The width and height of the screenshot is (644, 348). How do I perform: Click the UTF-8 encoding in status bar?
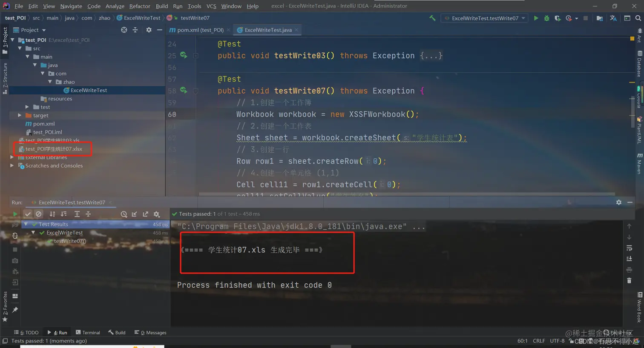click(x=557, y=341)
